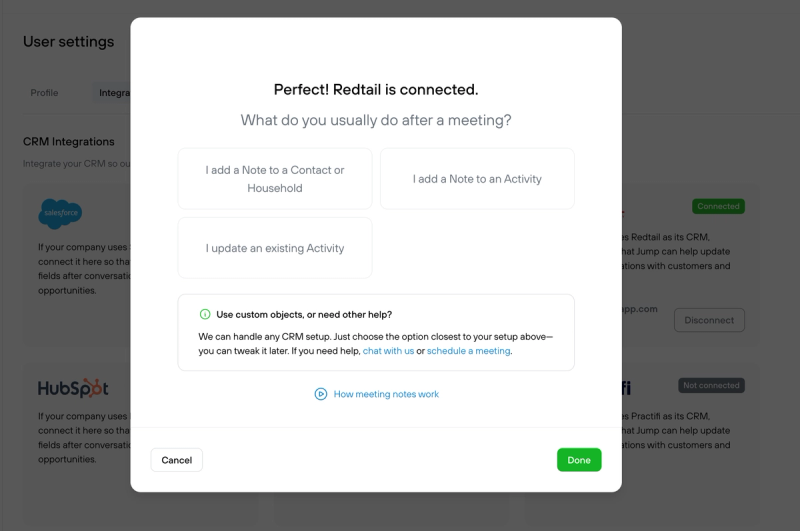Click the Not connected badge on Practifi
800x531 pixels.
click(711, 385)
